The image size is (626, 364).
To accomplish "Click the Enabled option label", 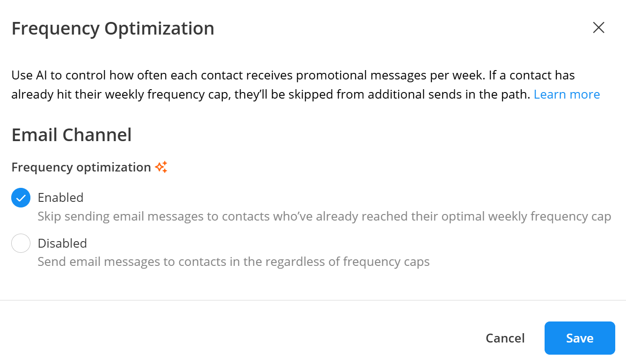I will click(x=61, y=198).
